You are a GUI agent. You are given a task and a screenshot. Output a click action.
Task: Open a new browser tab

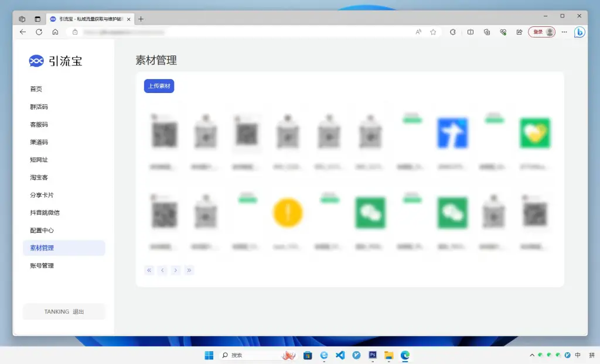pos(141,19)
